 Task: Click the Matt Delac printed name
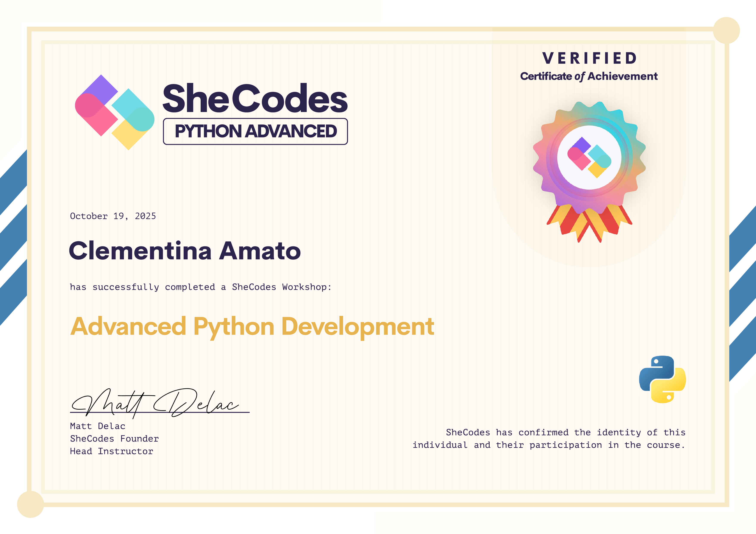[x=97, y=426]
